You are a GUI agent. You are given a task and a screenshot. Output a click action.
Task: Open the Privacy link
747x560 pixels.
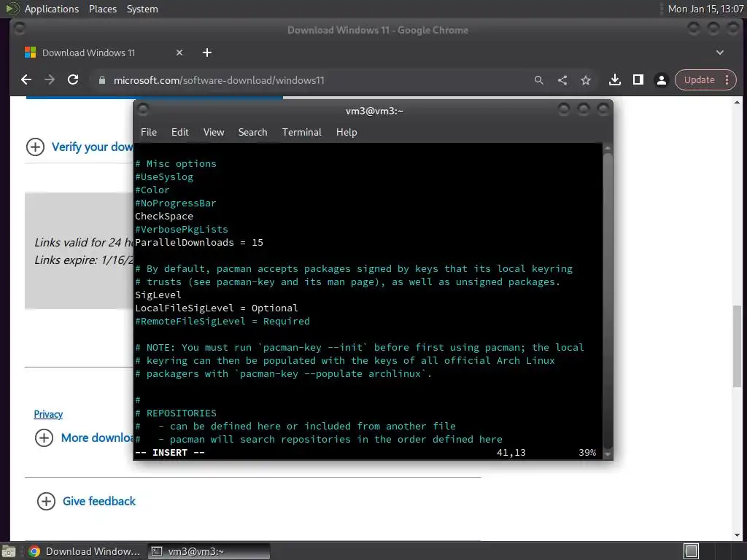pyautogui.click(x=48, y=414)
